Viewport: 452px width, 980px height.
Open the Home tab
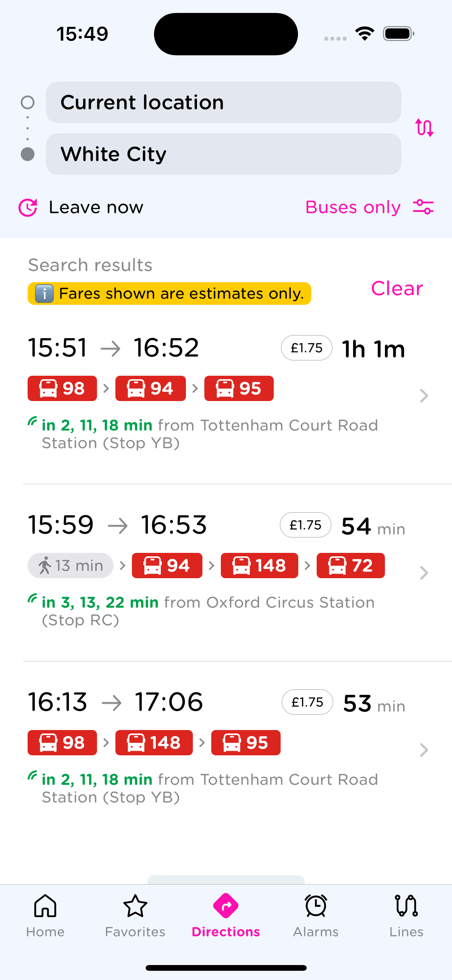pos(45,915)
